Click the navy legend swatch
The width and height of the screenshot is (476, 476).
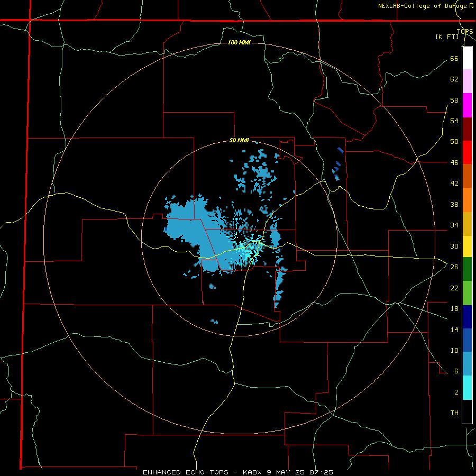point(467,317)
